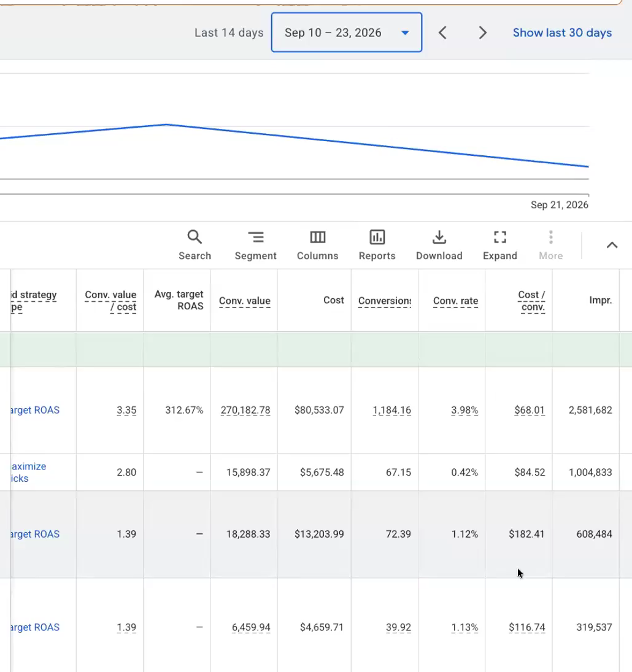This screenshot has height=672, width=632.
Task: Open Maximize clicks bid strategy link
Action: coord(29,473)
